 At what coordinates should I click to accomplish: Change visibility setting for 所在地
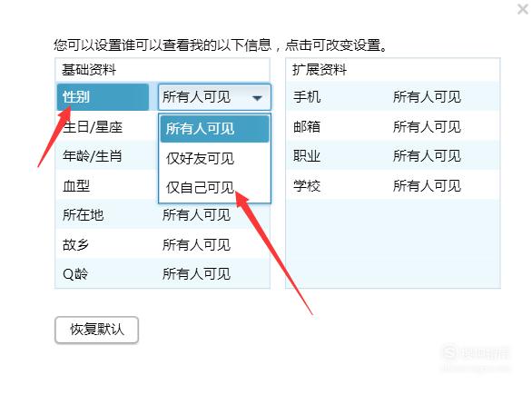point(196,215)
